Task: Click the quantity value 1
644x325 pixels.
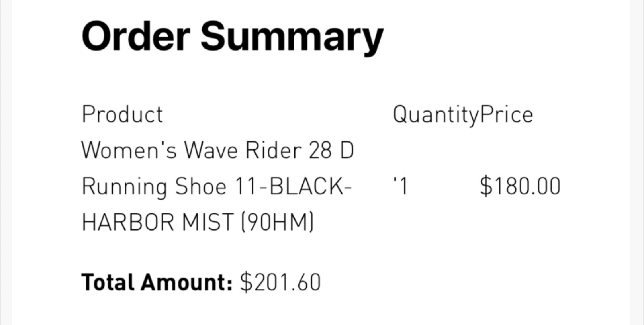Action: (402, 186)
